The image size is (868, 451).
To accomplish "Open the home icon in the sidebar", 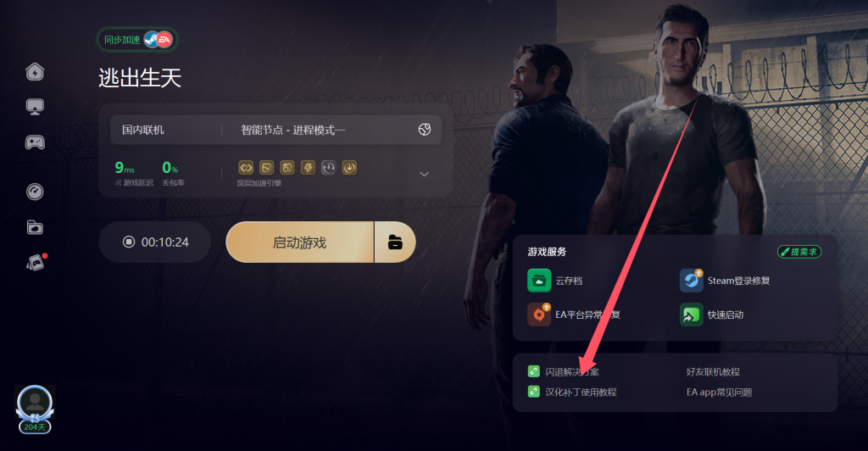I will (x=35, y=71).
